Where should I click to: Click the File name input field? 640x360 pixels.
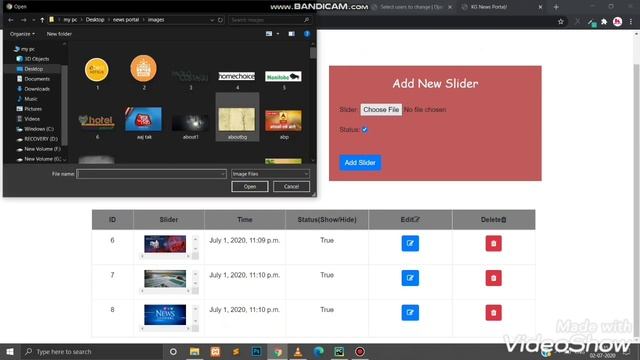(151, 174)
